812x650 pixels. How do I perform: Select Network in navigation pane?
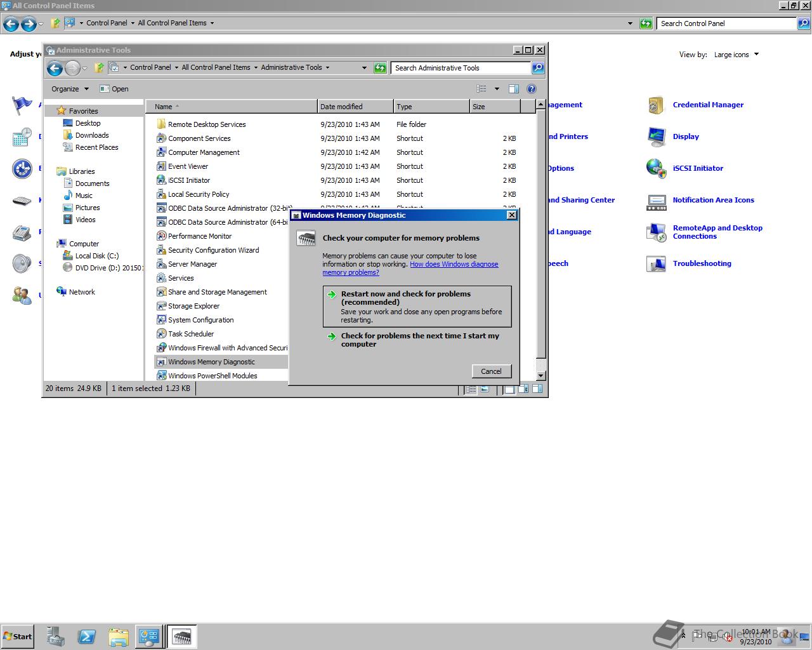pos(82,292)
